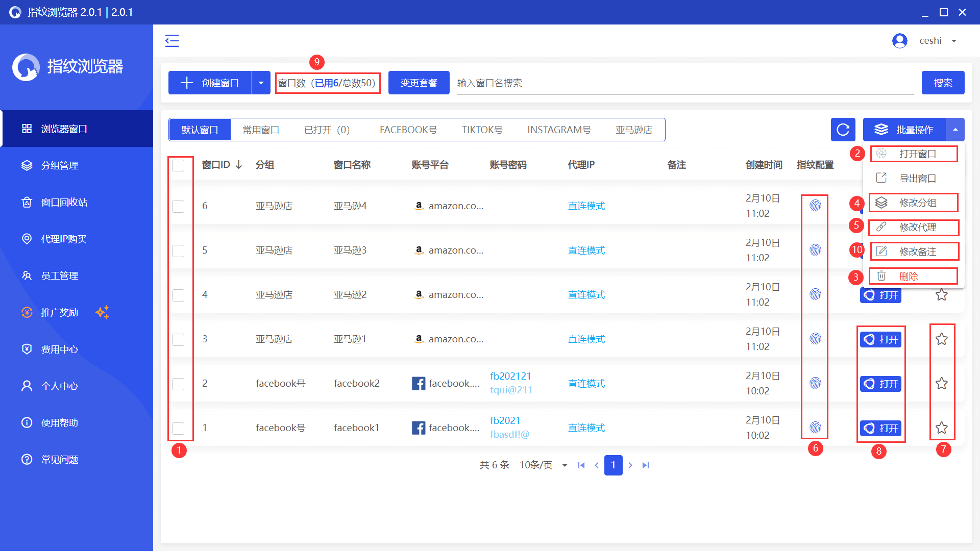Expand the 创建窗口 dropdown arrow
Viewport: 980px width, 551px height.
261,83
